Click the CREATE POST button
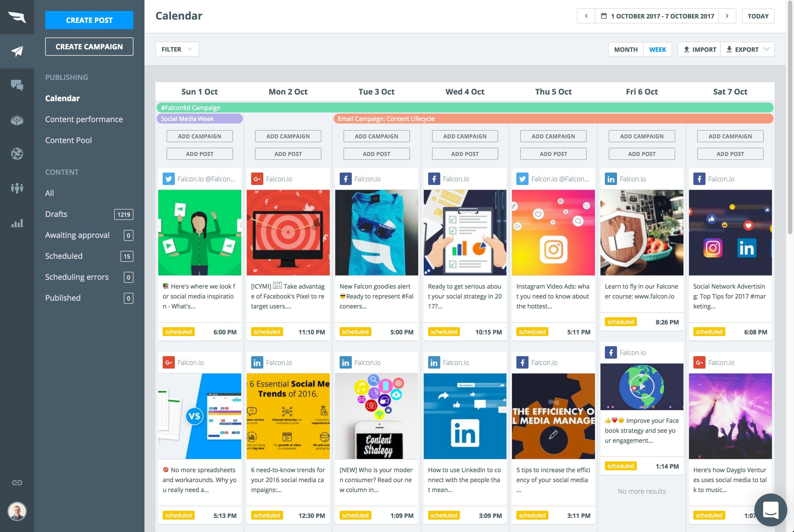Viewport: 794px width, 532px height. tap(89, 20)
